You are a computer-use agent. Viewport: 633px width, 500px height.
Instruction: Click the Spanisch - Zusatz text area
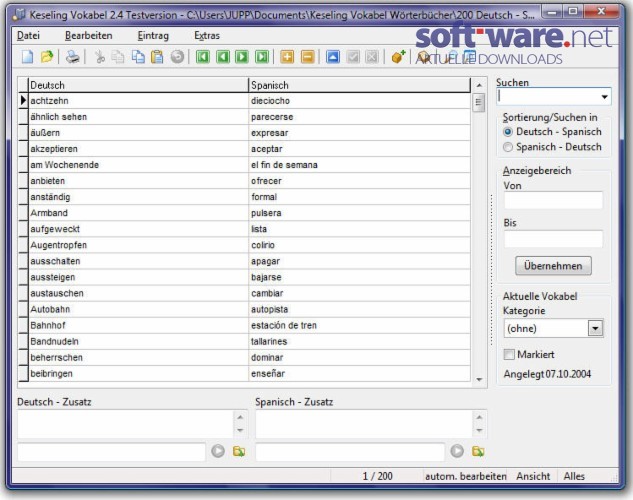click(364, 424)
